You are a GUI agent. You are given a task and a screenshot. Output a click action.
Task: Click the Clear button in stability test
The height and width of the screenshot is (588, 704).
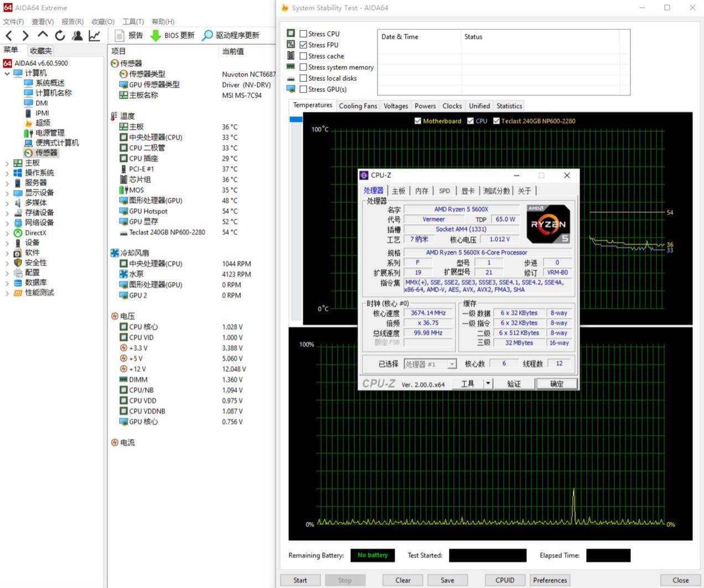click(x=403, y=580)
